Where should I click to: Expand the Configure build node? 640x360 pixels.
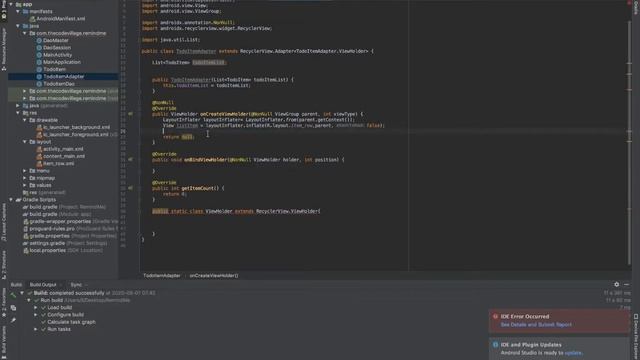click(x=36, y=315)
